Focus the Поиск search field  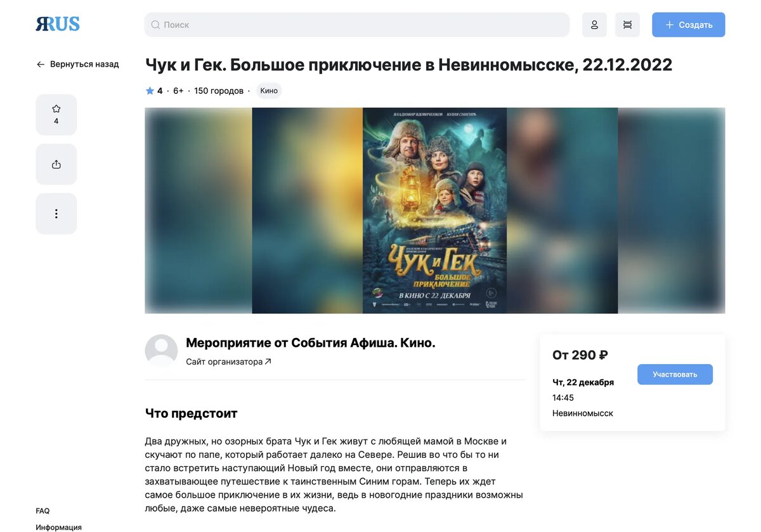[357, 25]
